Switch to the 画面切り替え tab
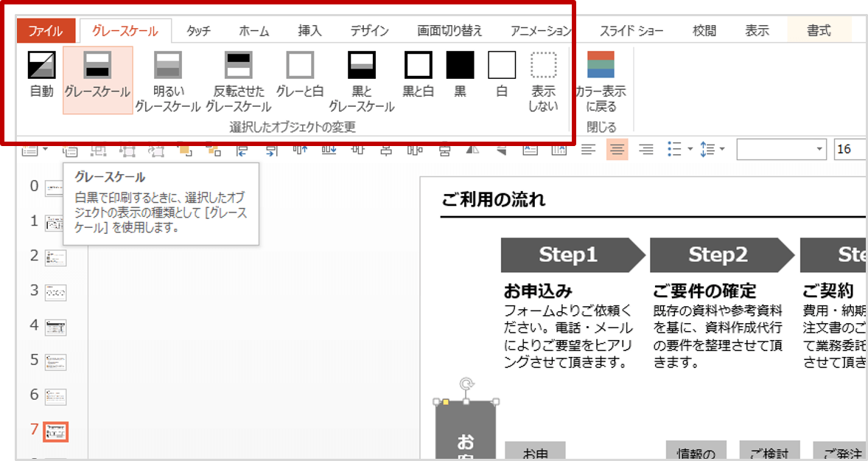Viewport: 868px width, 461px height. [x=449, y=30]
